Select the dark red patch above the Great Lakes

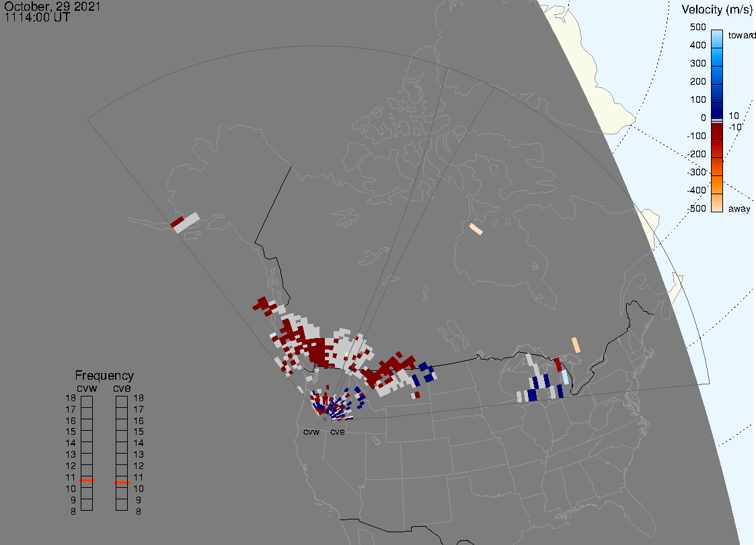tap(558, 364)
